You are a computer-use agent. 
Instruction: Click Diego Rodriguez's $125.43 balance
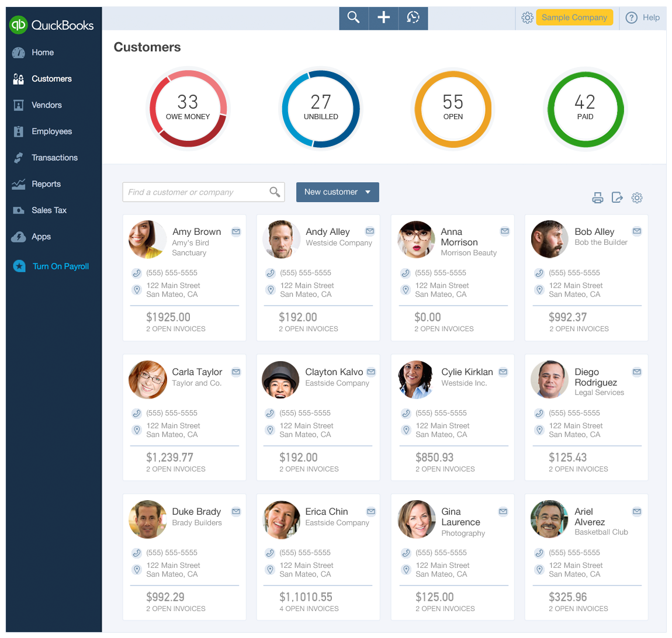567,457
